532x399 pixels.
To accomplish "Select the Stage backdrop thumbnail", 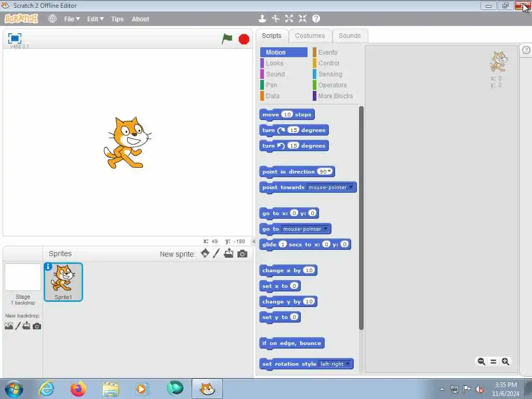I will (x=23, y=277).
